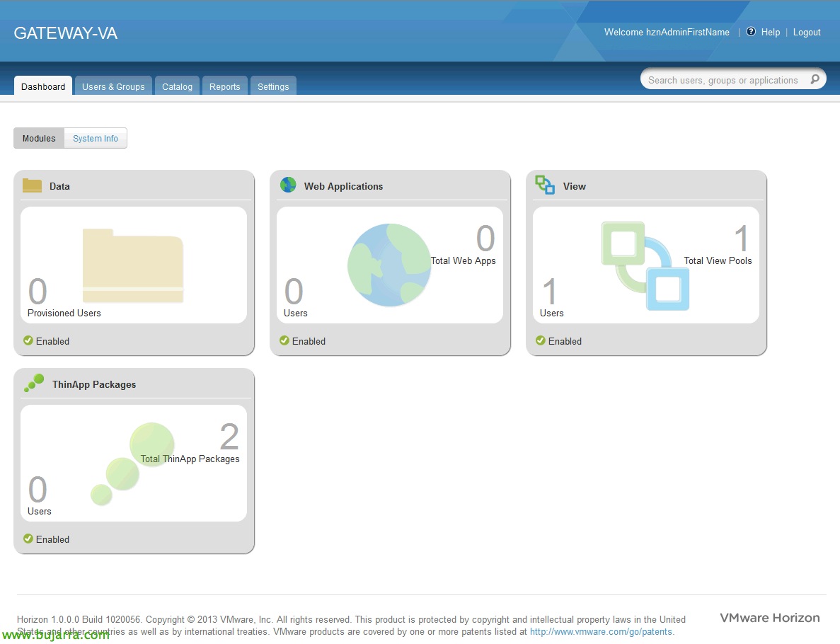The image size is (840, 644).
Task: Click the green Enabled checkmark under Data
Action: (x=28, y=340)
